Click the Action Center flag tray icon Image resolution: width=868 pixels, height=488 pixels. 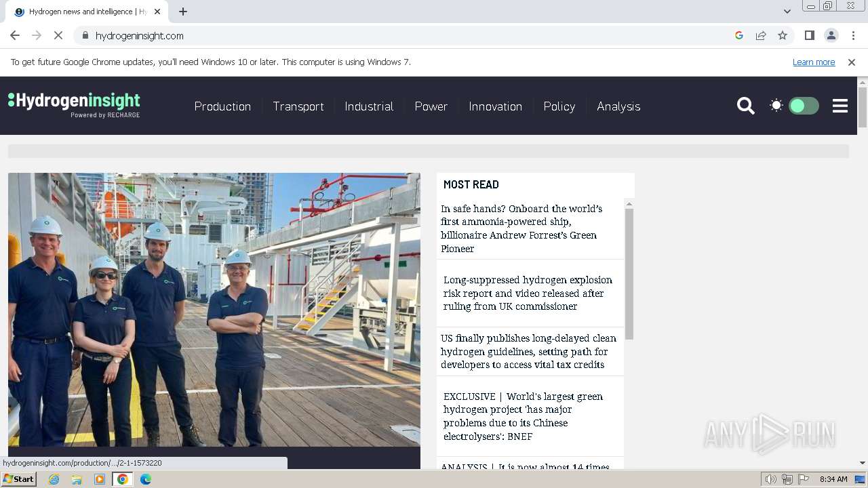(x=804, y=479)
